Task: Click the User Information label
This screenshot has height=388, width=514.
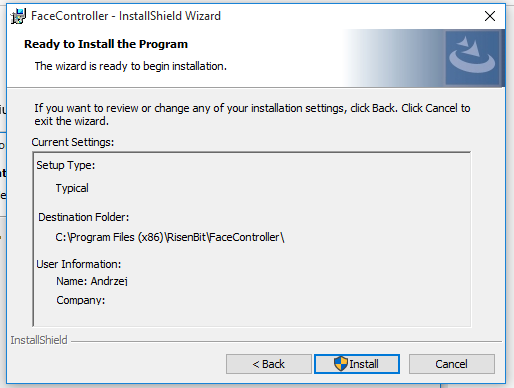Action: tap(79, 264)
